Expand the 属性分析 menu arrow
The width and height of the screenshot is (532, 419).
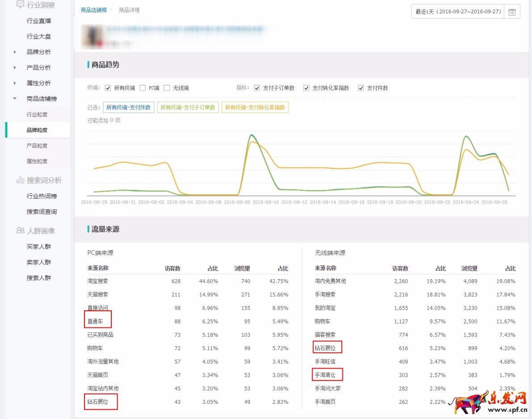[15, 83]
